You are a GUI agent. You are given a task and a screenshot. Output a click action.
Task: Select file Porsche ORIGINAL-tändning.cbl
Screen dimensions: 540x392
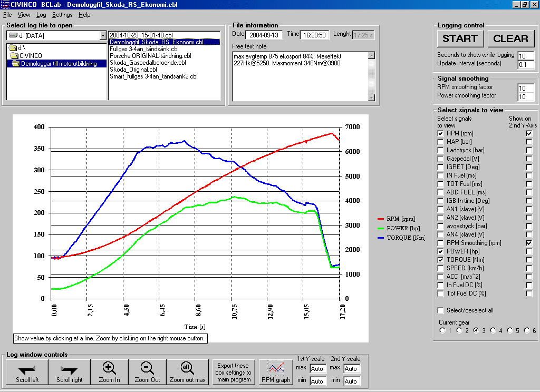pyautogui.click(x=150, y=56)
